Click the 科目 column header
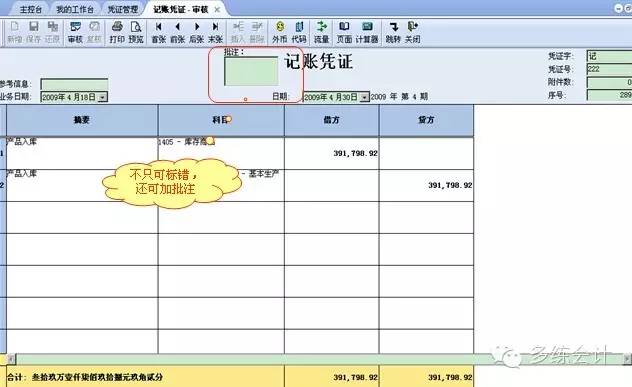Screen dimensions: 632x387 (x=221, y=120)
